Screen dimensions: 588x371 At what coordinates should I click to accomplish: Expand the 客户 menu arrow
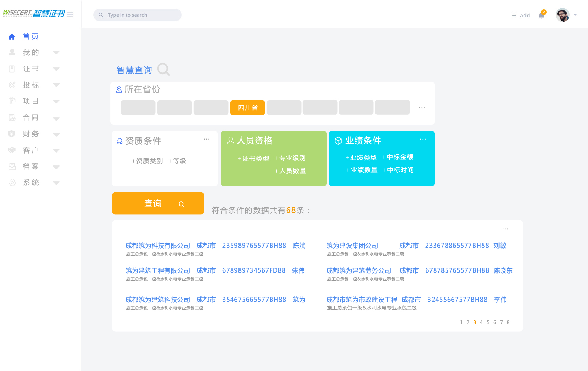57,150
